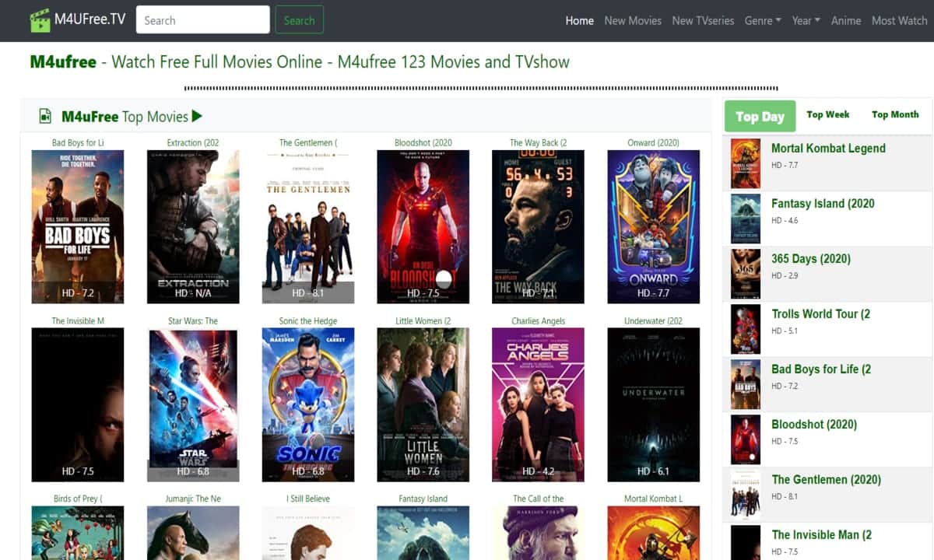Switch to the Top Week tab

point(827,115)
